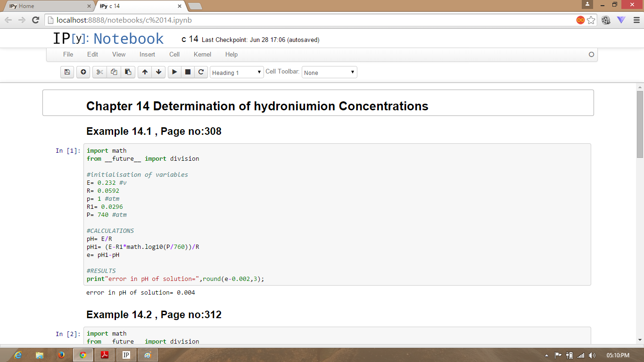The image size is (644, 362).
Task: Expand the Cell Toolbar None dropdown
Action: tap(329, 73)
